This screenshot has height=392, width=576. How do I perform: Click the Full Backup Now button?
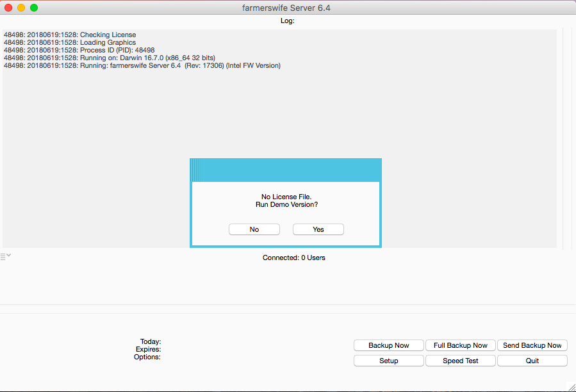(460, 345)
